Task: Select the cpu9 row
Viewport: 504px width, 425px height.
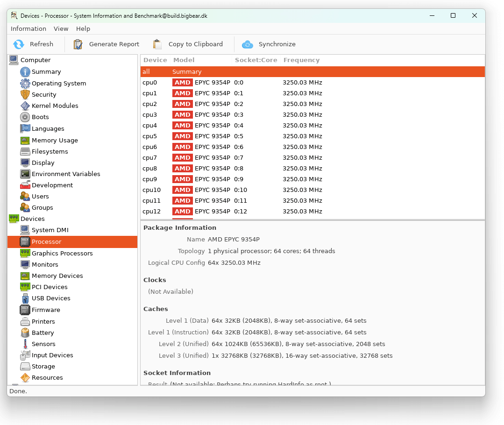Action: [312, 179]
